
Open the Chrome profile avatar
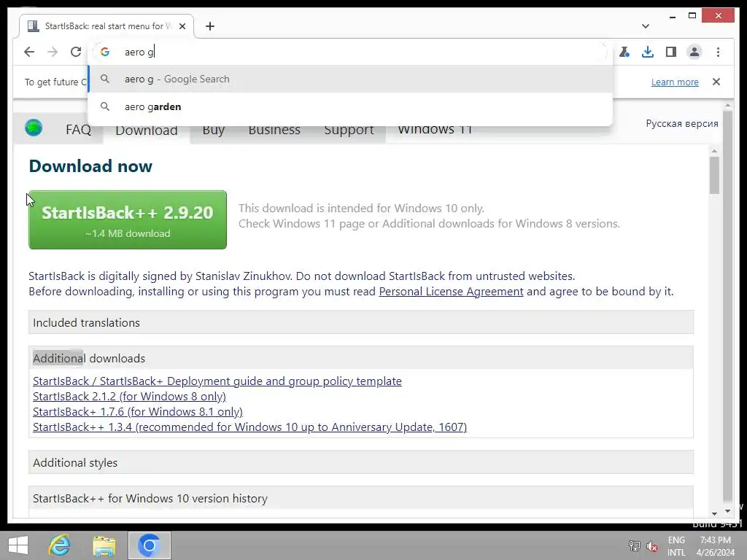click(x=694, y=52)
